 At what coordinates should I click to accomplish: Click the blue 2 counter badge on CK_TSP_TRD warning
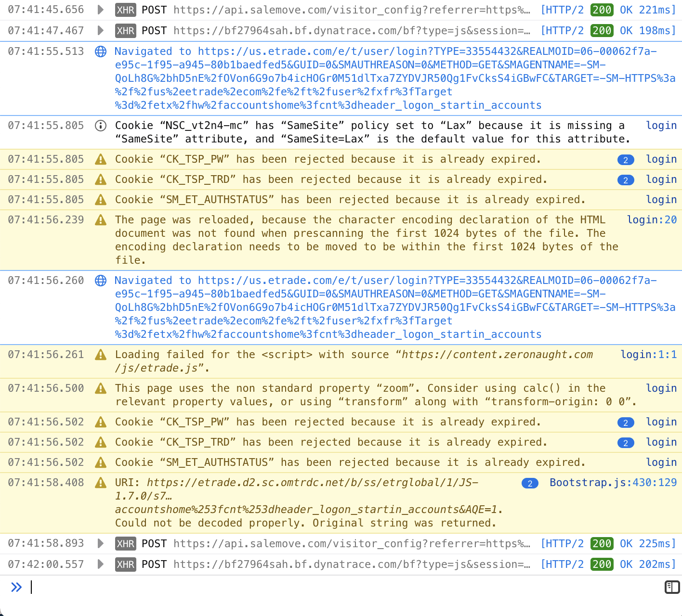(x=626, y=180)
